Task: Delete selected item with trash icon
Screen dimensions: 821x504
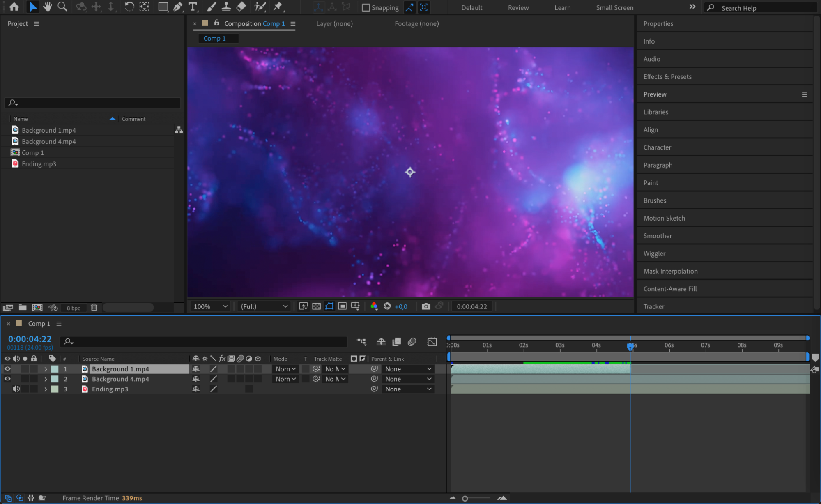Action: coord(94,307)
